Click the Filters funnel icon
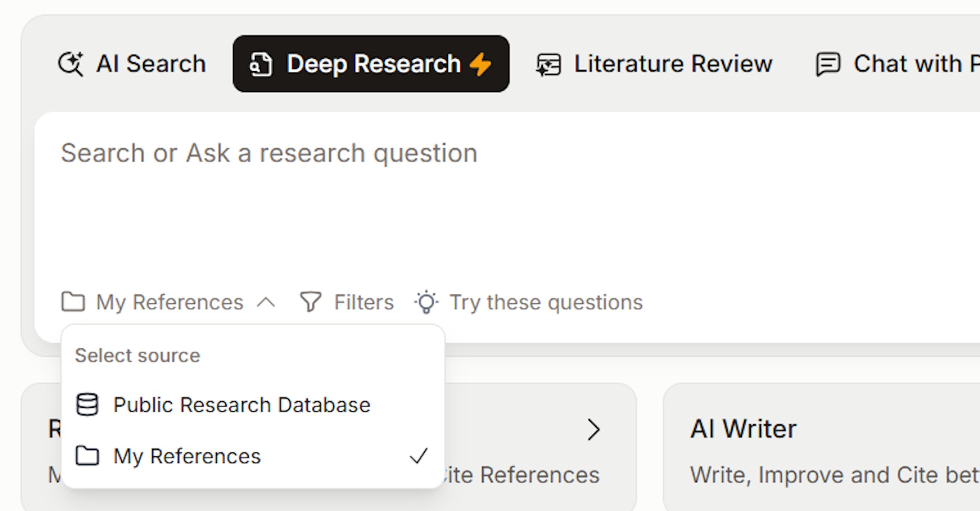 310,302
